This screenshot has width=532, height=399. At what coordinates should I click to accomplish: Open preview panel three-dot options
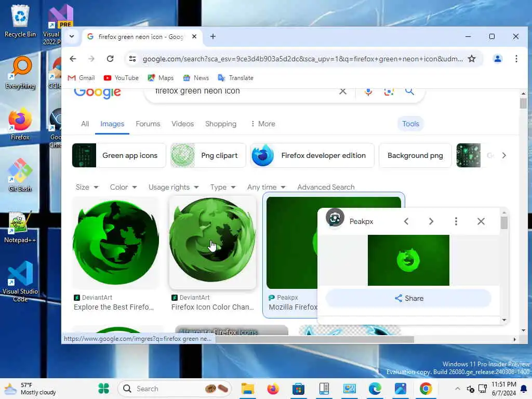click(456, 221)
